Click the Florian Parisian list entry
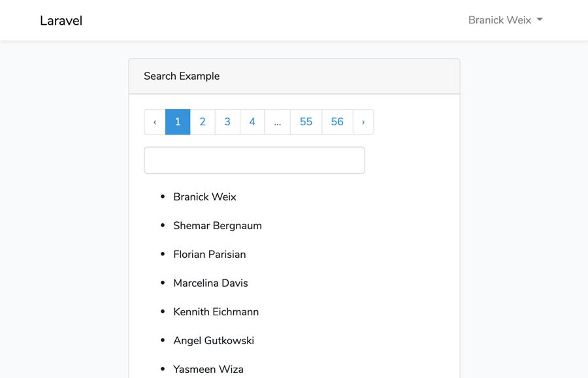 point(209,255)
